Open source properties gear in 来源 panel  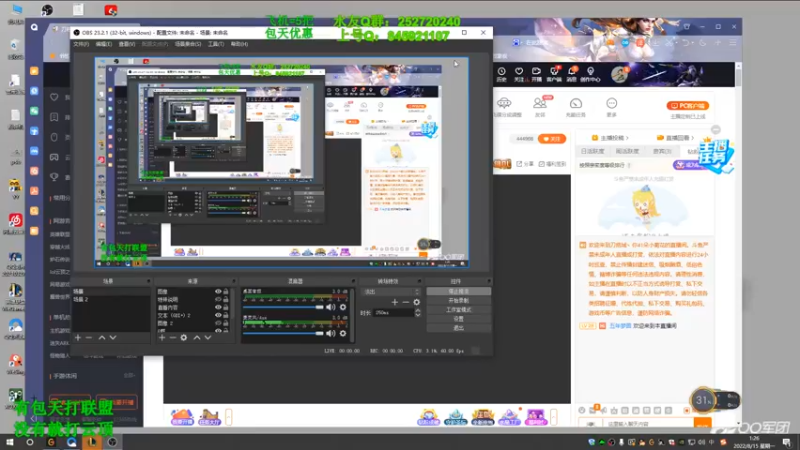click(184, 338)
